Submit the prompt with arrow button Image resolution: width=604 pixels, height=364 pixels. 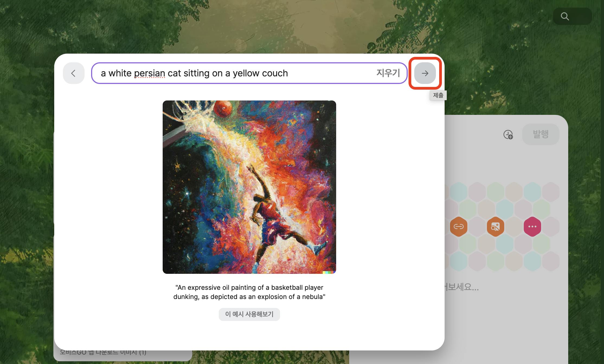click(x=425, y=73)
